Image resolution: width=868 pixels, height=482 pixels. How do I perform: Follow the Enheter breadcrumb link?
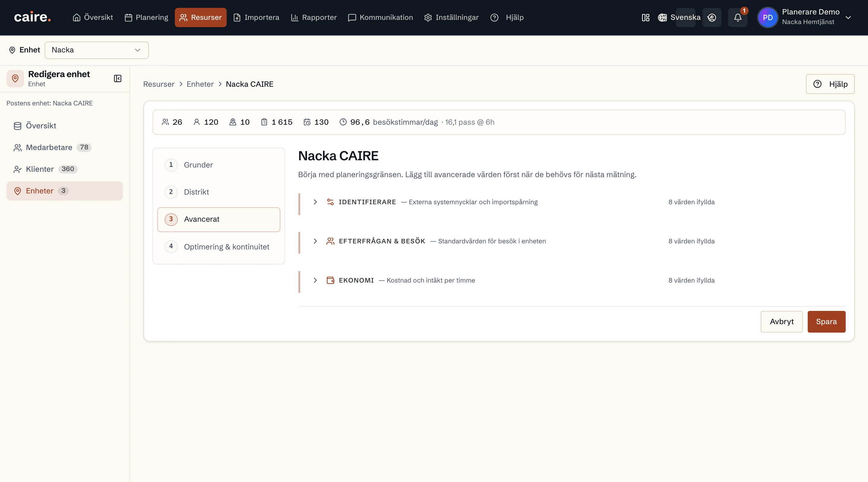tap(200, 84)
